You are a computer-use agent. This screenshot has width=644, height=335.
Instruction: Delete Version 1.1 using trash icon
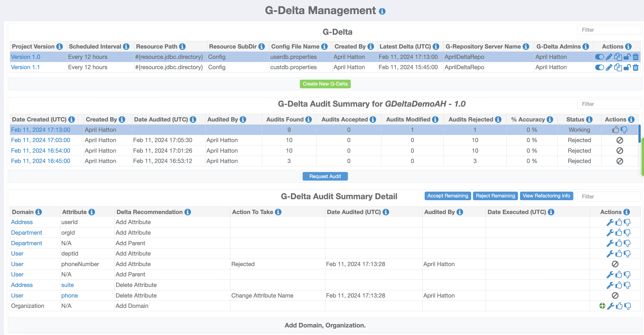[x=636, y=67]
